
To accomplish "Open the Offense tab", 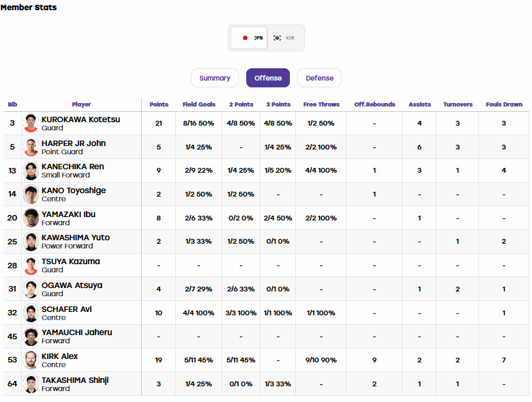I will click(x=268, y=78).
